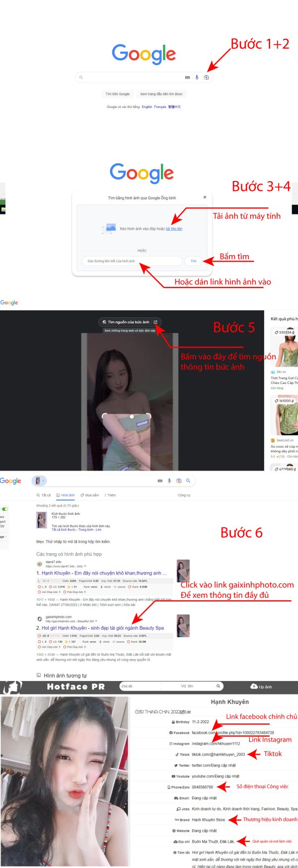Click the top crop handle on the Lens image
Screen dimensions: 298x868
[131, 416]
